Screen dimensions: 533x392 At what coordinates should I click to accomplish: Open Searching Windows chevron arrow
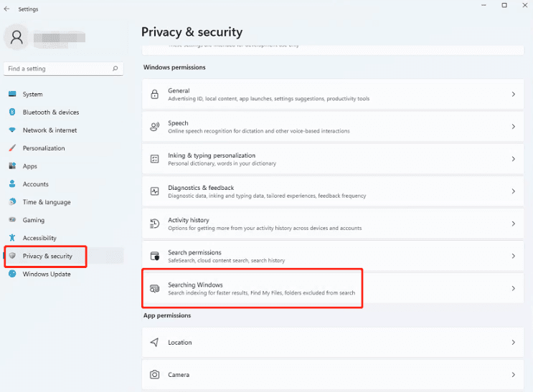(514, 288)
